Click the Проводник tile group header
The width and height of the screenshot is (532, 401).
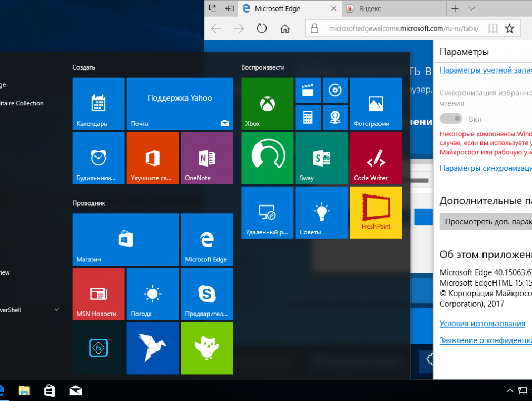tap(88, 203)
